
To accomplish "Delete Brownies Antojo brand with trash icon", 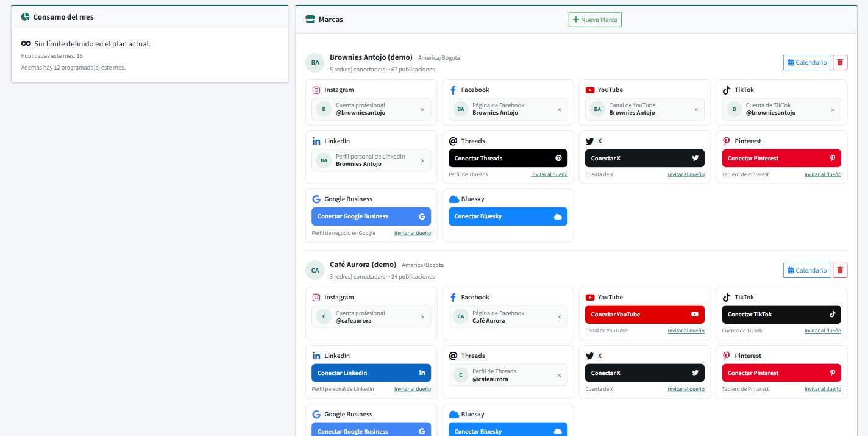I will (840, 62).
